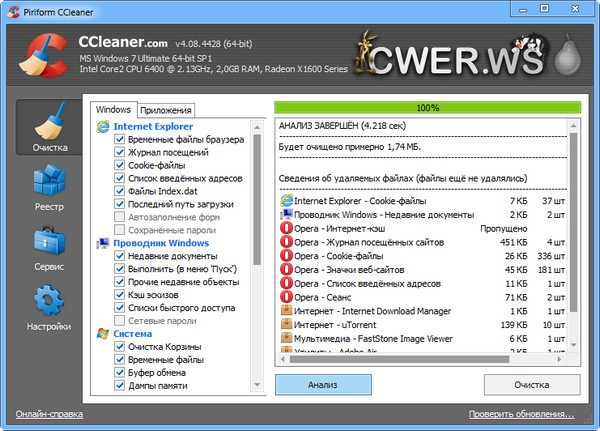Switch to the Приложения tab
Viewport: 600px width, 431px height.
(x=166, y=110)
